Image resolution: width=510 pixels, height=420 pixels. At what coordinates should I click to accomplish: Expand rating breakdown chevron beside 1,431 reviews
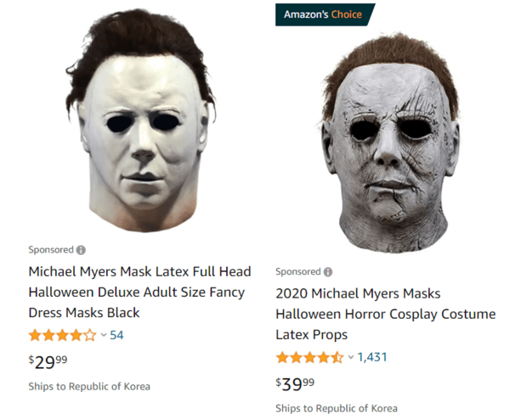click(350, 357)
